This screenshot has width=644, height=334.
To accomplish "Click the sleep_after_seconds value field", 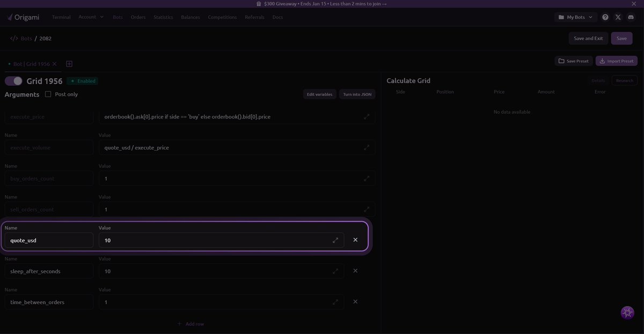I will coord(221,271).
